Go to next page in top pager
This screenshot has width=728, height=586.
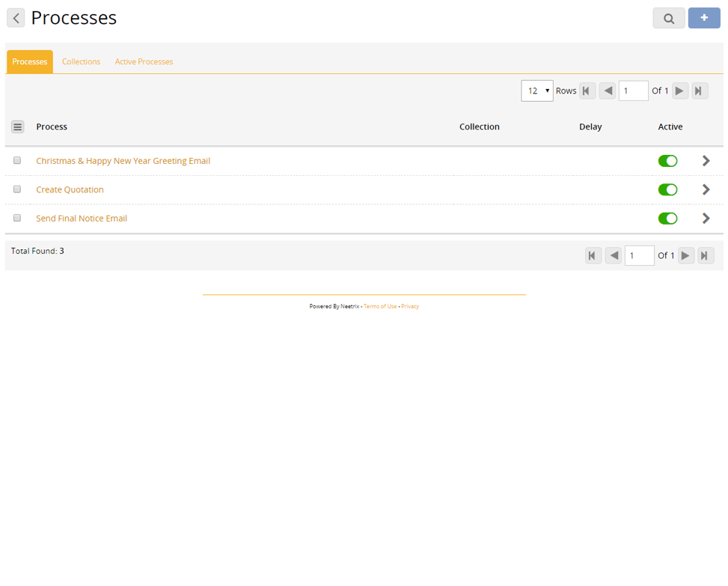click(x=679, y=91)
